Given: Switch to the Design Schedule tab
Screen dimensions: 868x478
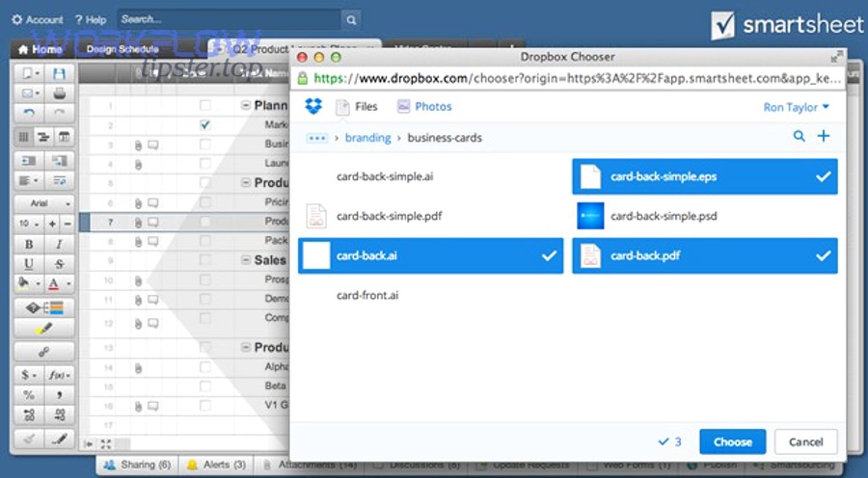Looking at the screenshot, I should pyautogui.click(x=122, y=49).
